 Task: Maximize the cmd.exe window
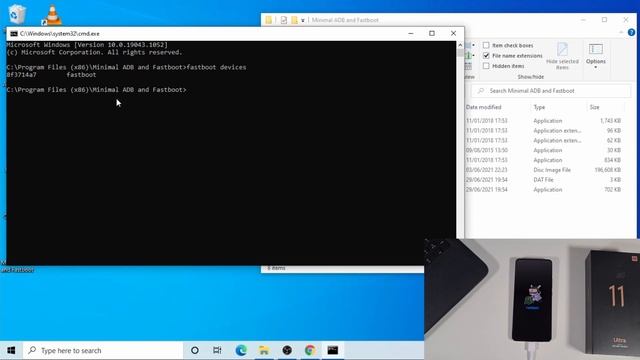(x=432, y=33)
